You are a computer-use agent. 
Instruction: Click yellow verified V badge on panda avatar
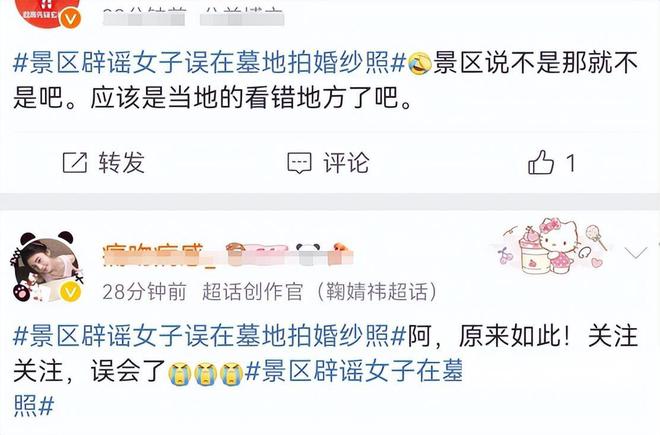coord(70,292)
